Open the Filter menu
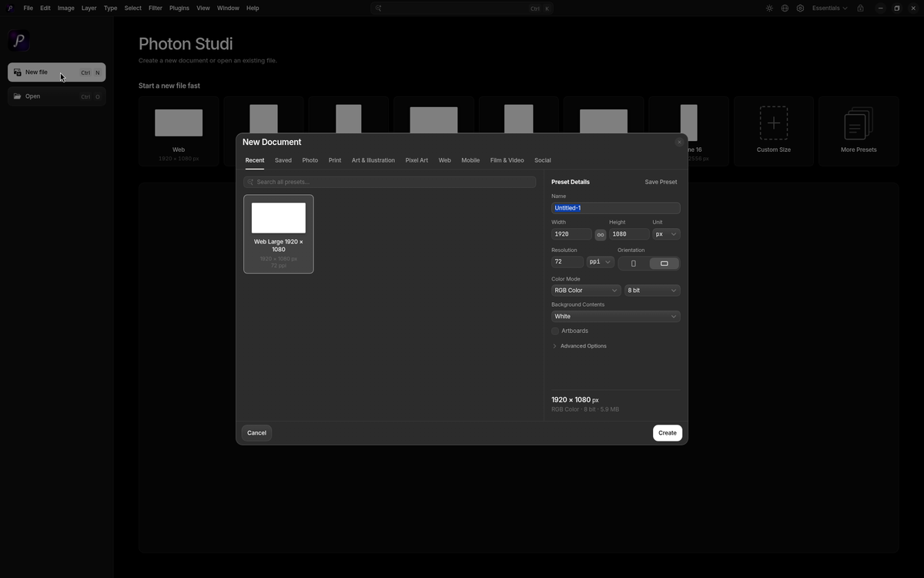 (x=156, y=8)
